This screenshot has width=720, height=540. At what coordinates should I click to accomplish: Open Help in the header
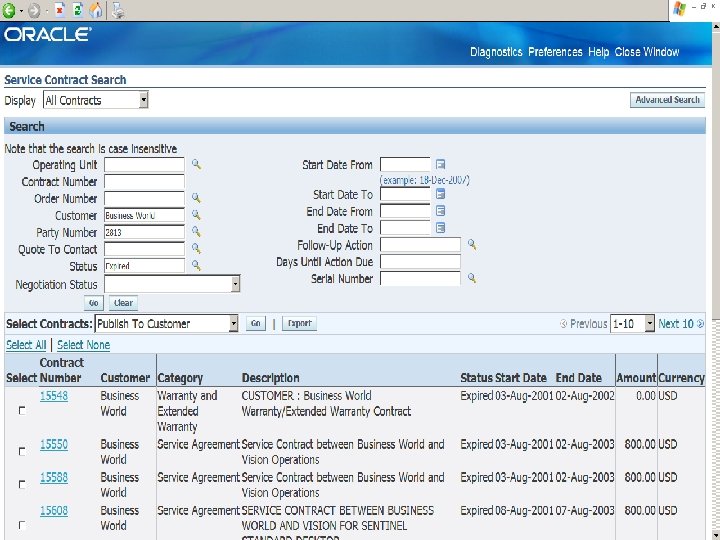599,52
